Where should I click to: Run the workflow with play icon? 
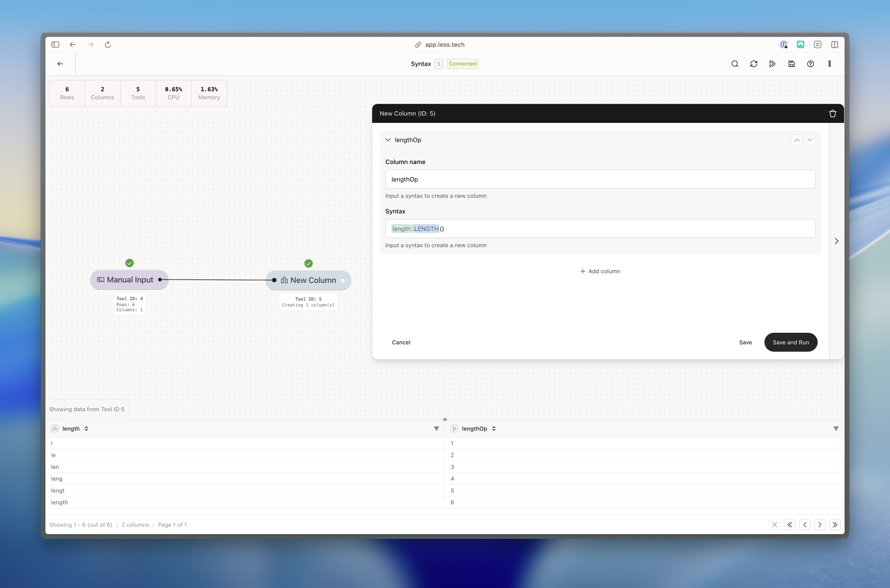tap(773, 64)
